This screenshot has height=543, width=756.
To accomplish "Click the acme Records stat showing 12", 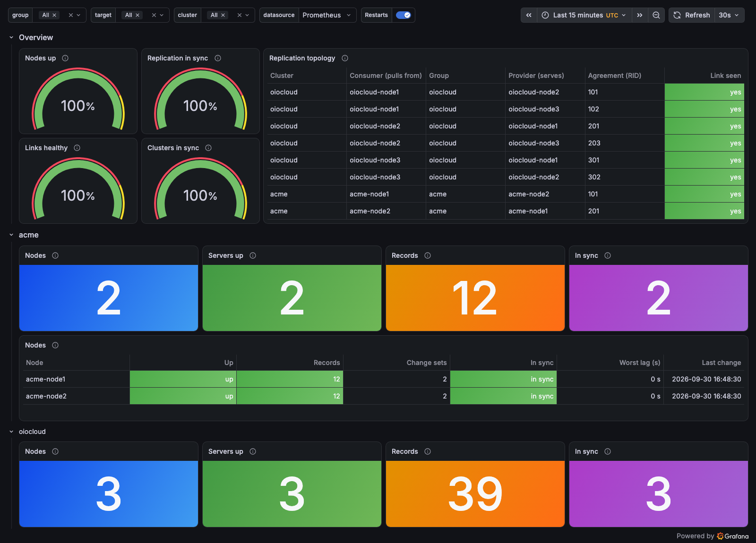I will [x=475, y=298].
